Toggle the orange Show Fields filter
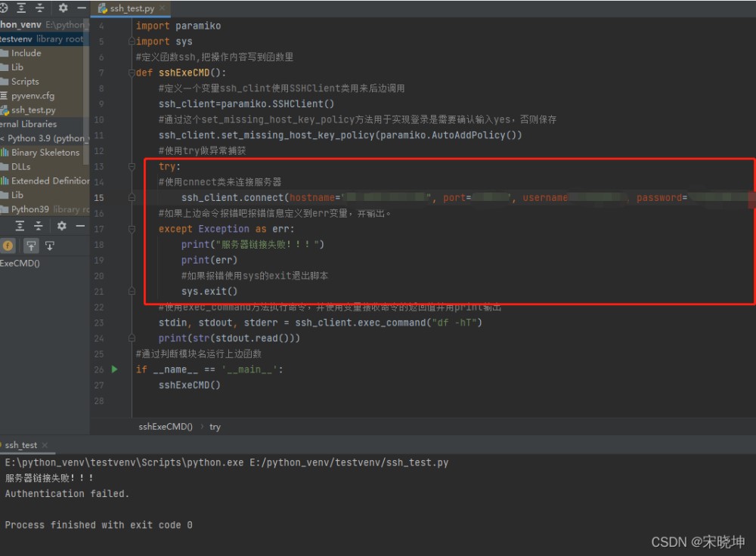 [x=8, y=246]
